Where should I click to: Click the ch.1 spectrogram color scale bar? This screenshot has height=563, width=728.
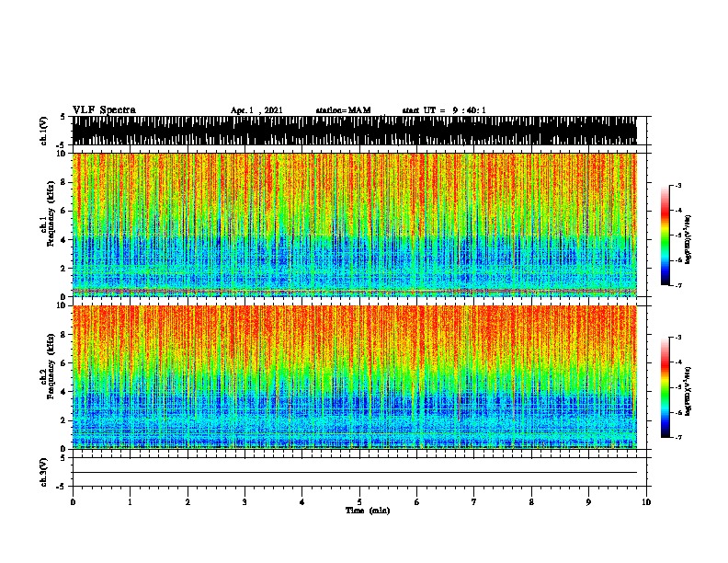[x=665, y=236]
